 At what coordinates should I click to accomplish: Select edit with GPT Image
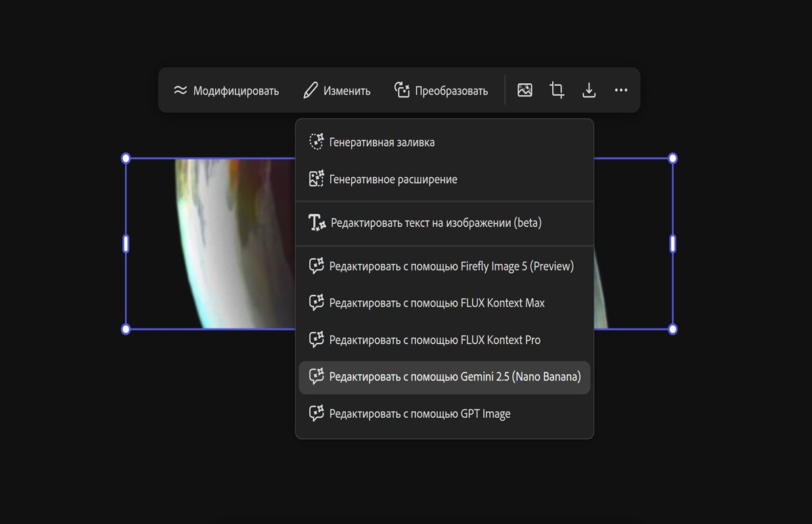[x=445, y=414]
